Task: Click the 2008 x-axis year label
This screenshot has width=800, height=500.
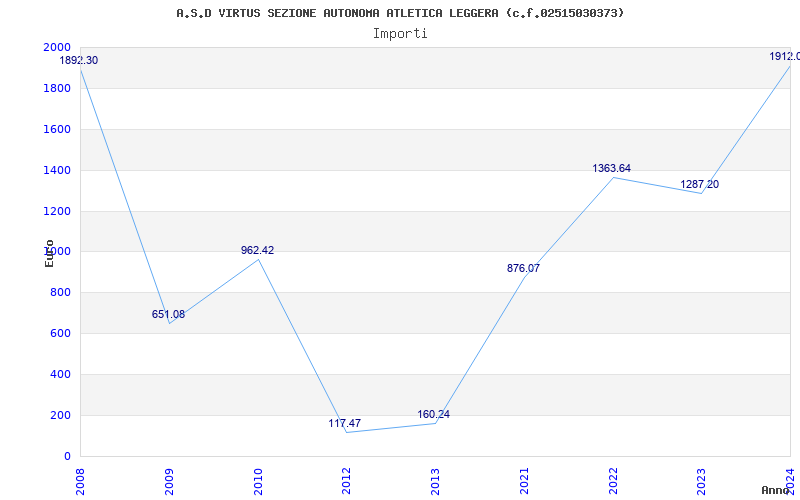Action: [80, 482]
